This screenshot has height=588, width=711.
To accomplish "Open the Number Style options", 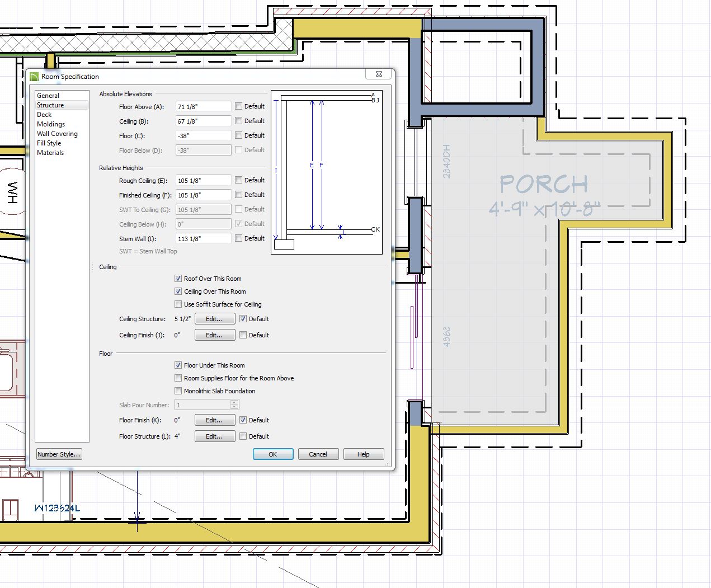I will (59, 454).
